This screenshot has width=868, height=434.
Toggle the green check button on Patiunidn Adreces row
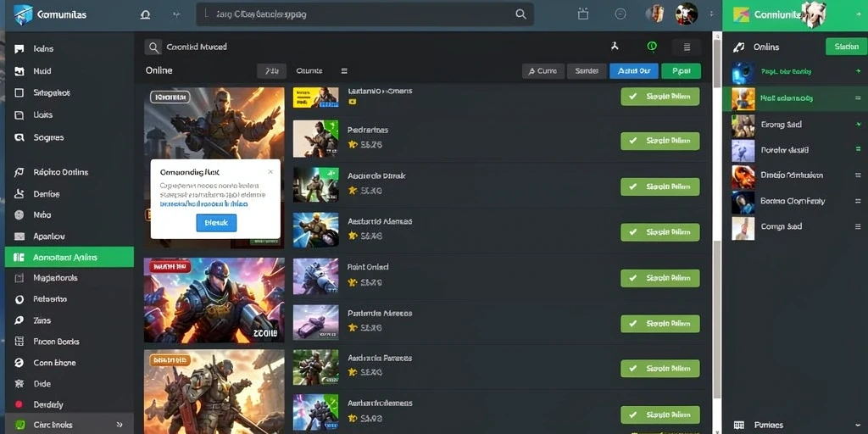(x=659, y=323)
